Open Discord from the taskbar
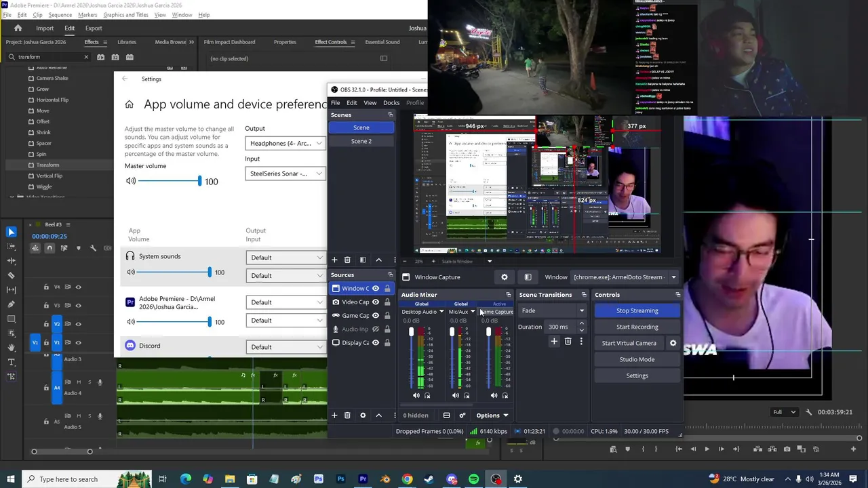The width and height of the screenshot is (868, 488). coord(452,479)
